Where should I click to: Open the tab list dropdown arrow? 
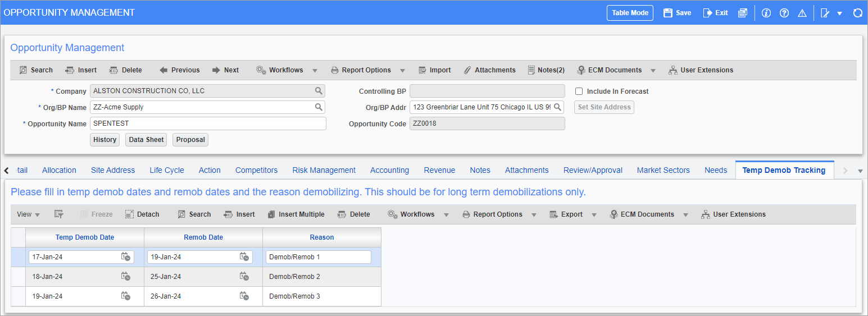[860, 171]
